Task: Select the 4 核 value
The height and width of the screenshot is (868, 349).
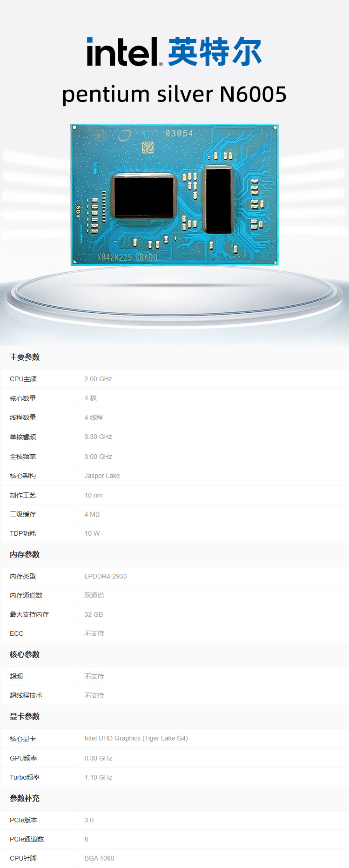Action: click(91, 398)
